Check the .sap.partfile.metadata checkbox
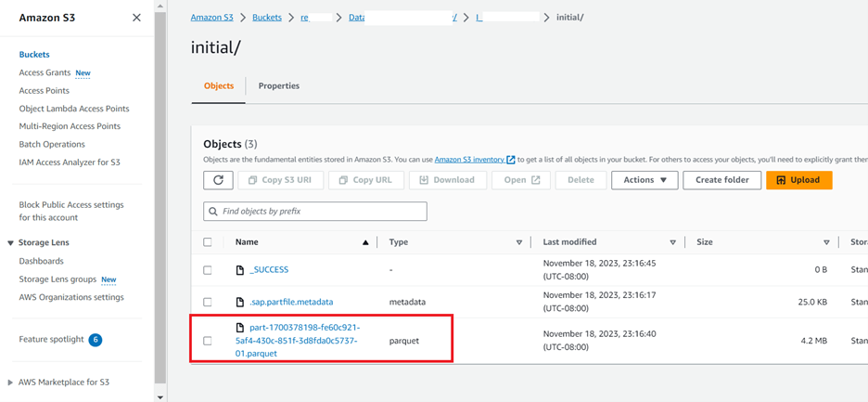868x402 pixels. coord(208,302)
